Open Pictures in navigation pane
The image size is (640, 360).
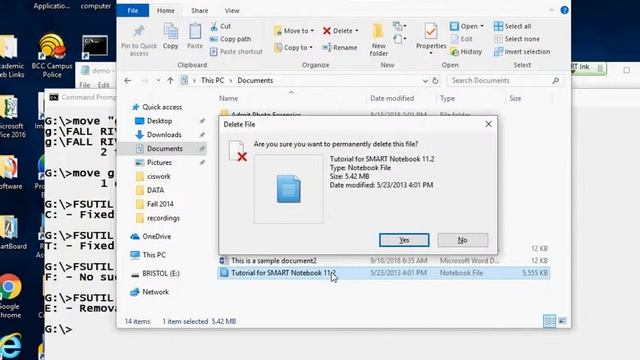(x=159, y=162)
